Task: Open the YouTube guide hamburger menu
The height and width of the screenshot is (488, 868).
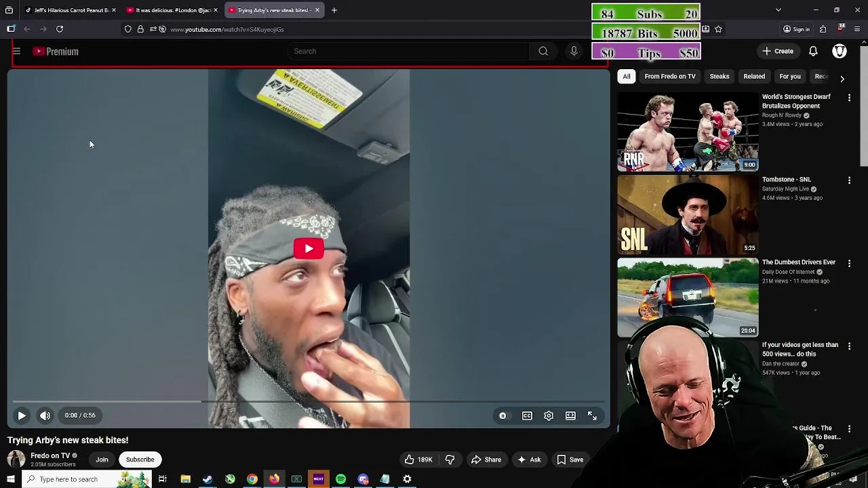Action: pos(16,51)
